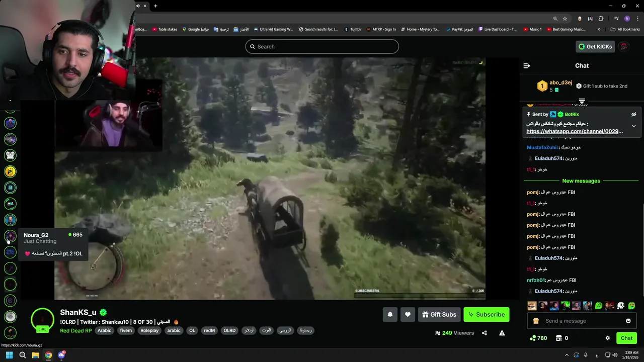Click the ShanKS_u live avatar
644x362 pixels.
click(x=42, y=319)
